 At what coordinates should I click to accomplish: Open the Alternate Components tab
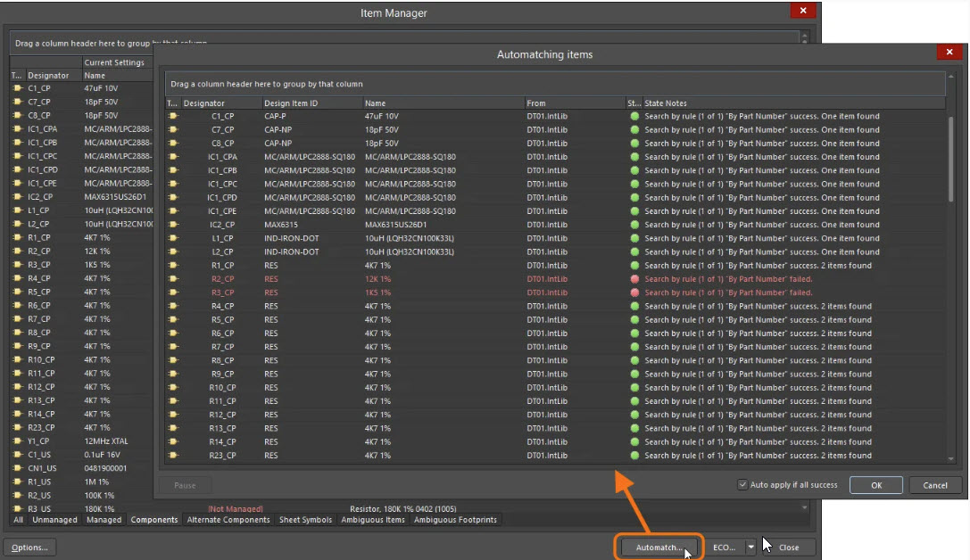point(228,520)
